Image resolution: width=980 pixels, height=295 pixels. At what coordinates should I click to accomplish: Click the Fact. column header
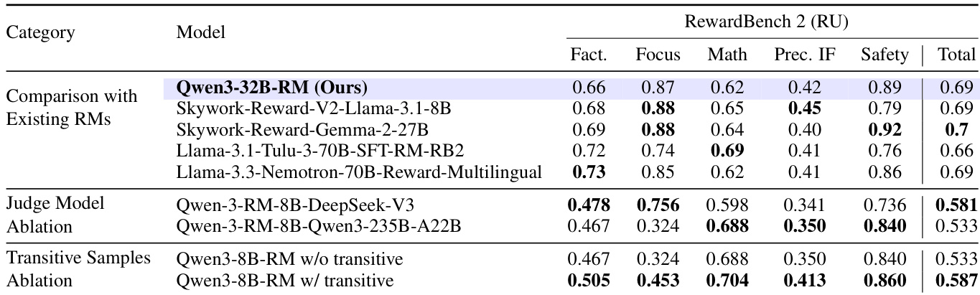click(x=588, y=55)
